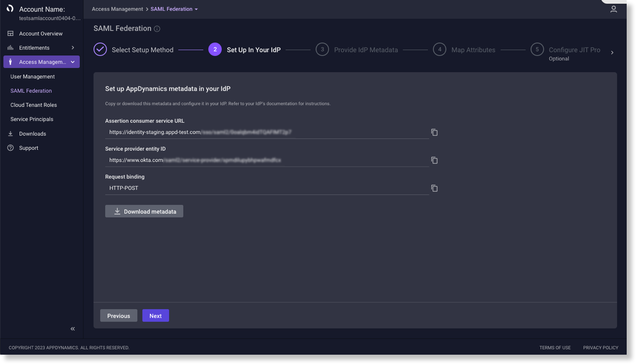Collapse the sidebar with double chevron

[73, 329]
